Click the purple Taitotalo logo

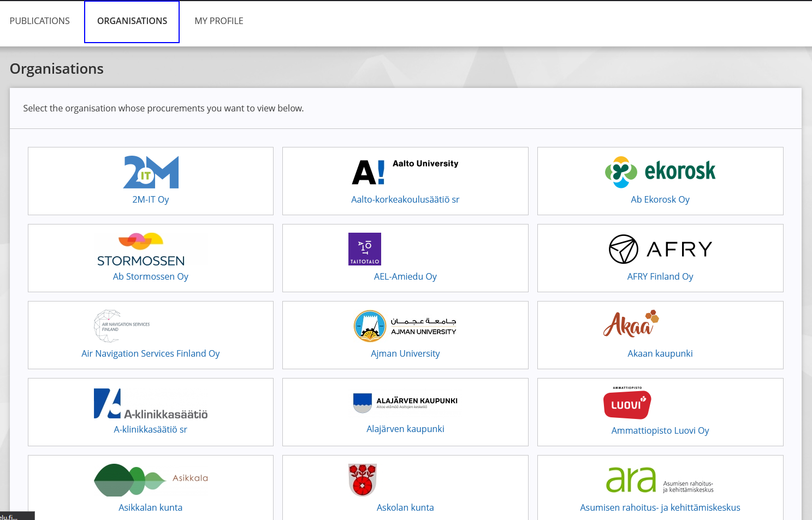(x=365, y=249)
